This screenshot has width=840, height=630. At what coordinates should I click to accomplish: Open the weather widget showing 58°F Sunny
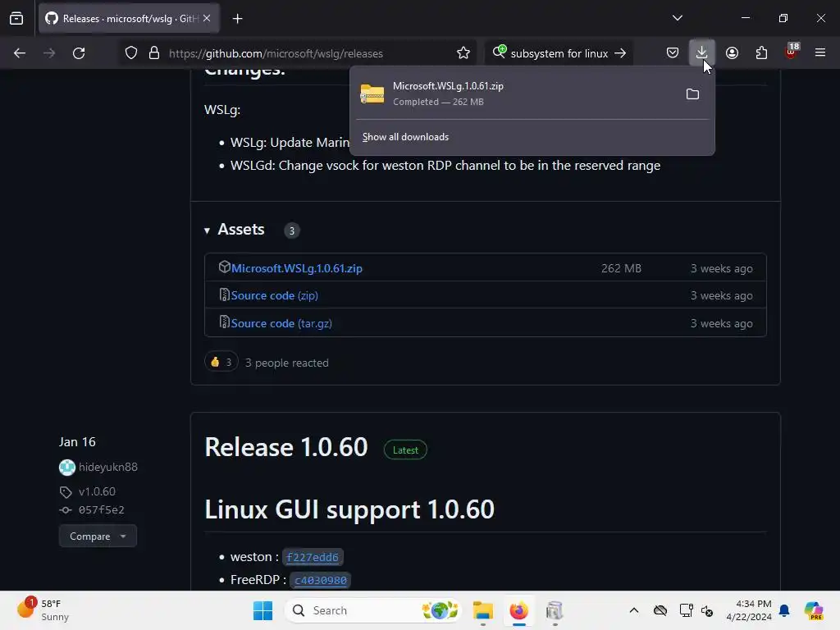[x=43, y=610]
